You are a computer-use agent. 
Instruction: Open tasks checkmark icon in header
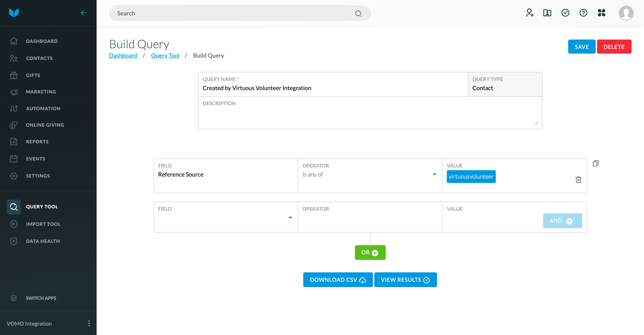tap(566, 13)
